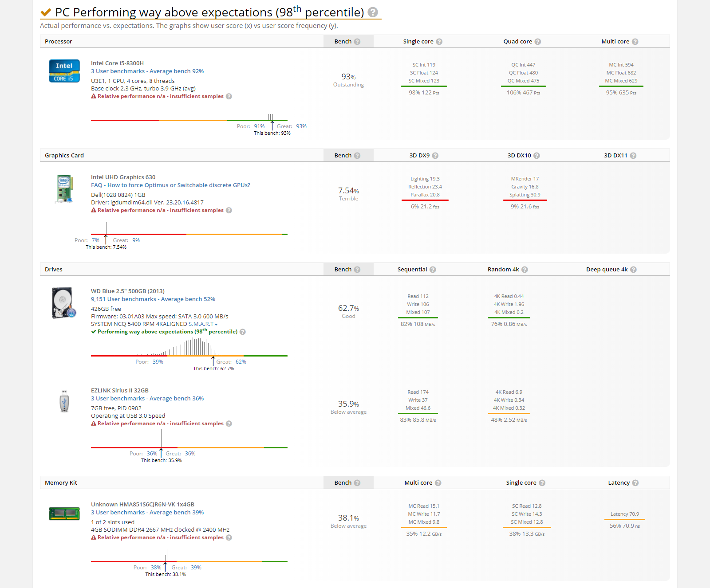
Task: Click help icon next to Latency header
Action: pyautogui.click(x=635, y=483)
